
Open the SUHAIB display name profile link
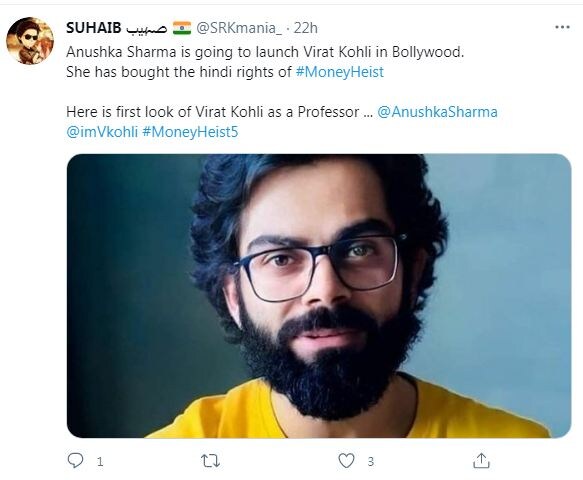[94, 28]
